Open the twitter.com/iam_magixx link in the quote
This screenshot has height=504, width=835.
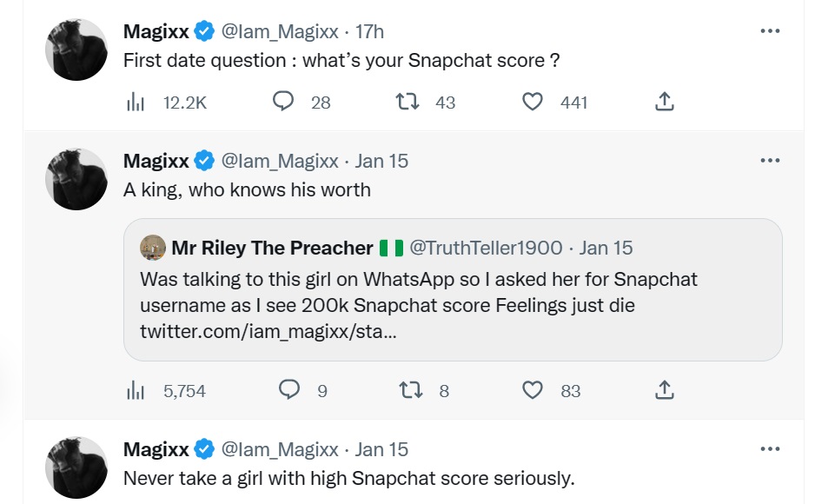(x=268, y=332)
